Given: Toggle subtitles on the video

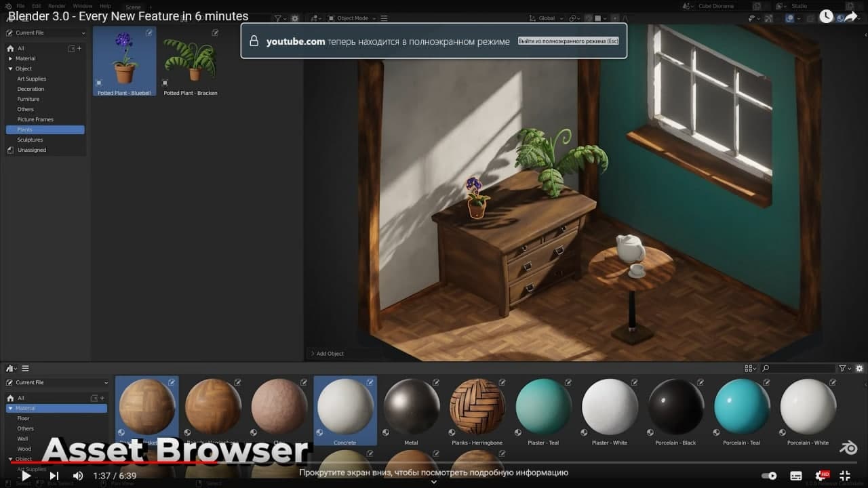Looking at the screenshot, I should click(x=796, y=476).
